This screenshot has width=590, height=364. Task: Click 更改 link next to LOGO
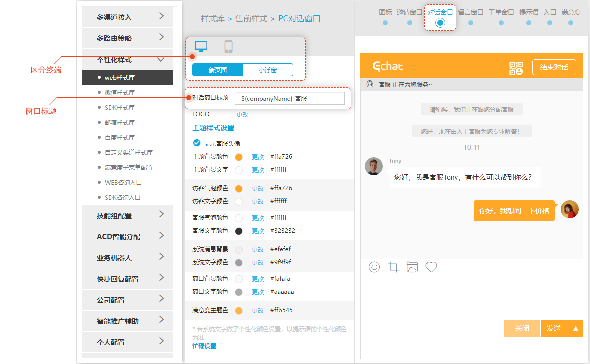242,114
